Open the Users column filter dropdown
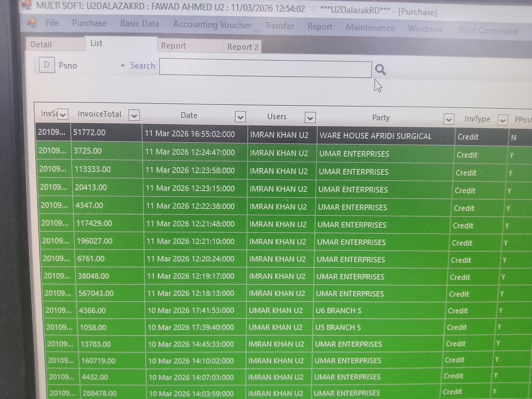This screenshot has height=399, width=532. coord(310,118)
